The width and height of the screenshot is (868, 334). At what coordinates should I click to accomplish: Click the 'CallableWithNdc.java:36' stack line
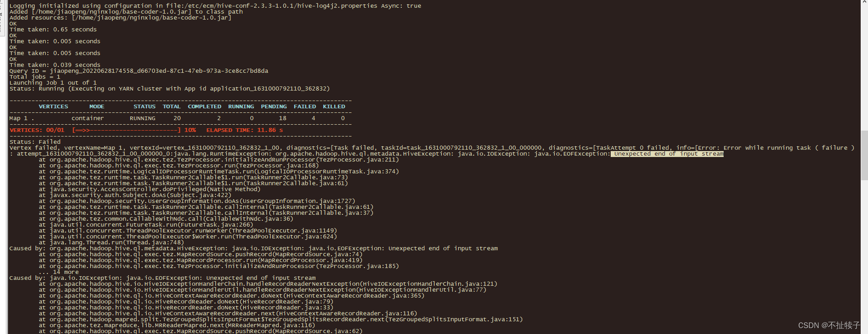[x=166, y=219]
